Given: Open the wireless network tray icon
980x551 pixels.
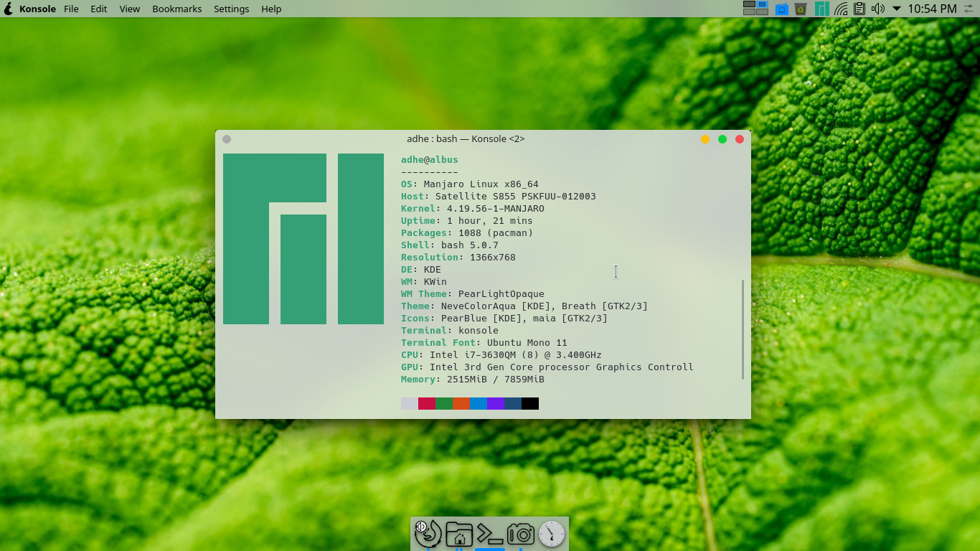Looking at the screenshot, I should [841, 9].
